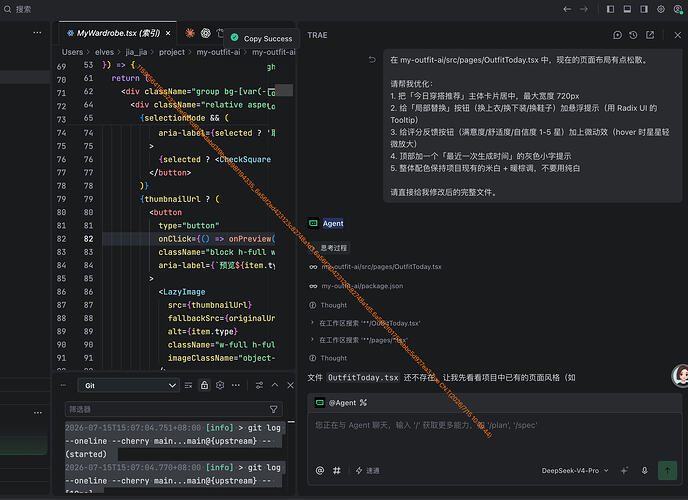
Task: Select the Users breadcrumb segment
Action: [72, 52]
